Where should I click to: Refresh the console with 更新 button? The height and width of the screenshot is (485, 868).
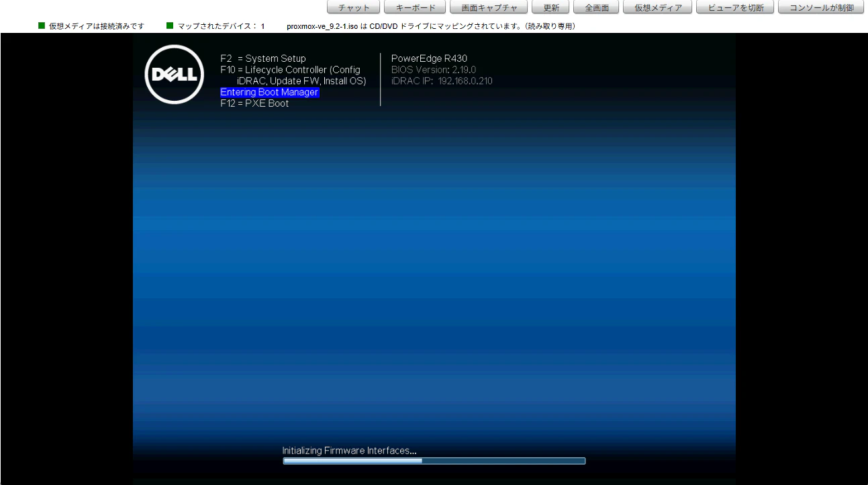[551, 8]
